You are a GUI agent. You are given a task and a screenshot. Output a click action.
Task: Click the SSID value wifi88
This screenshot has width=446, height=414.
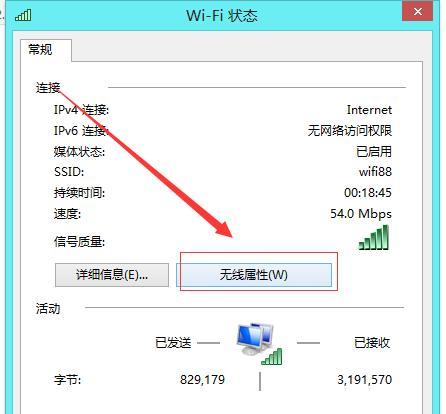pyautogui.click(x=375, y=172)
